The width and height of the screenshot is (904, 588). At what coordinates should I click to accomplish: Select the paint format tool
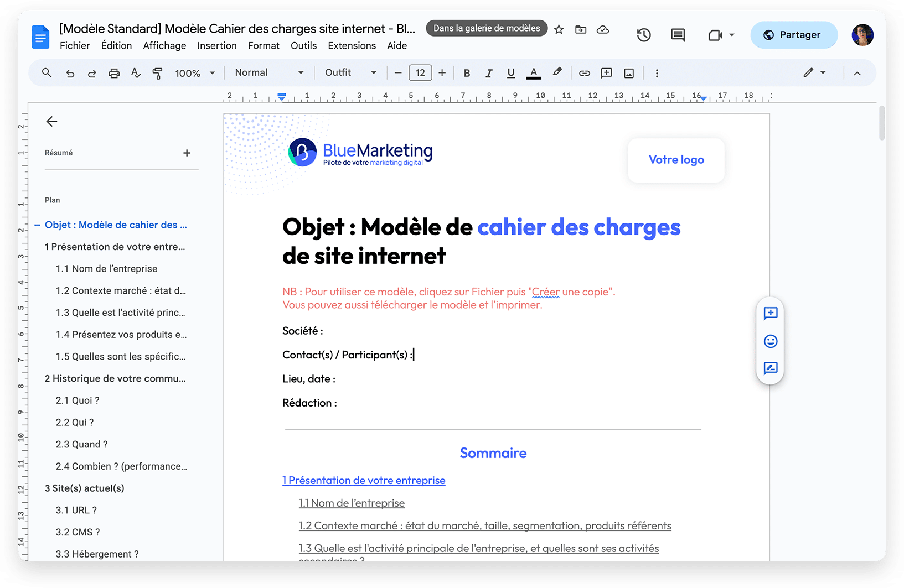tap(157, 72)
